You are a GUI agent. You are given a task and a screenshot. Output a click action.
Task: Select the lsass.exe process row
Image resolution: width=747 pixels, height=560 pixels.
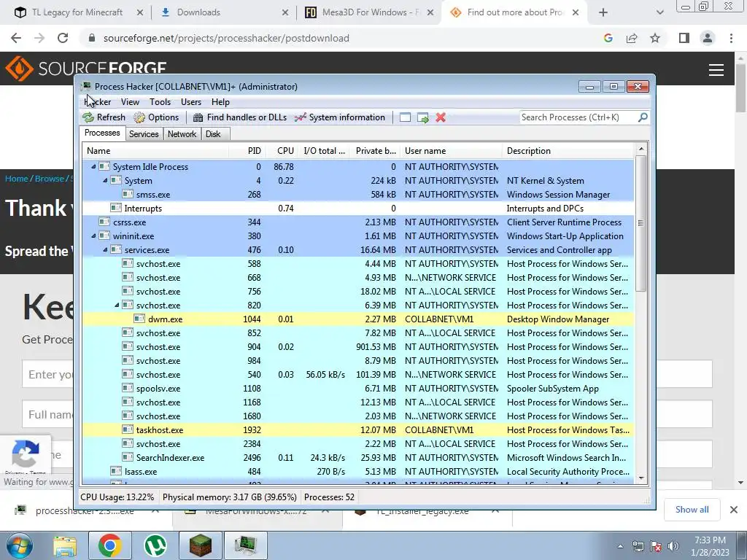point(358,472)
